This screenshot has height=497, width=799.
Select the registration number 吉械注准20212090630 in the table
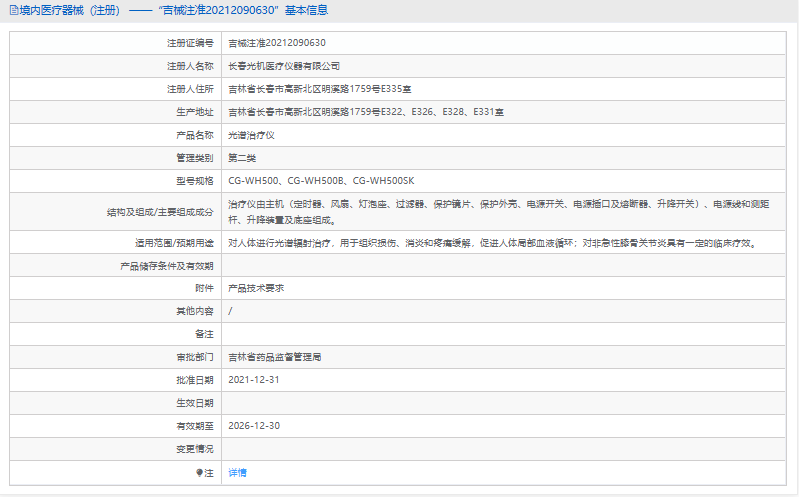[x=277, y=43]
